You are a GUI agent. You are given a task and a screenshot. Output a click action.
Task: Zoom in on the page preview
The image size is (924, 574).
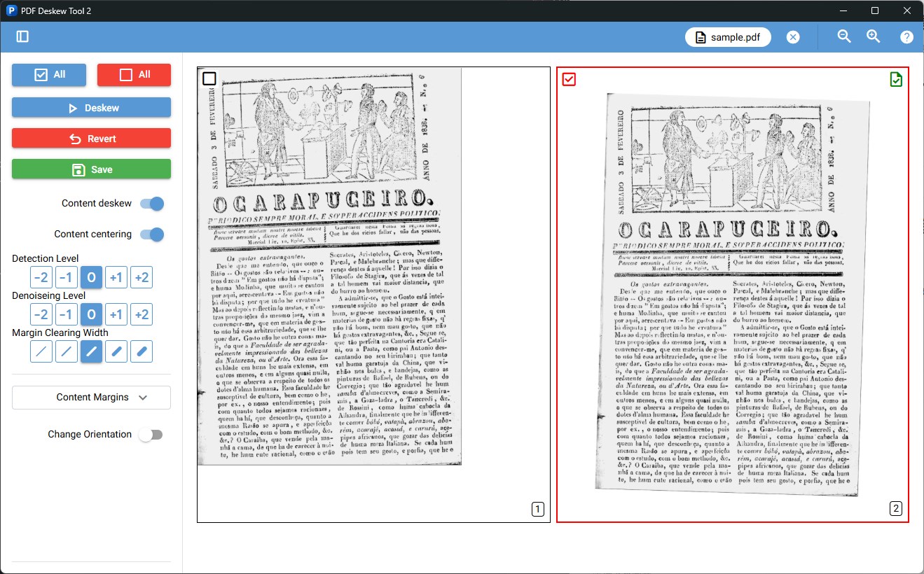[873, 36]
